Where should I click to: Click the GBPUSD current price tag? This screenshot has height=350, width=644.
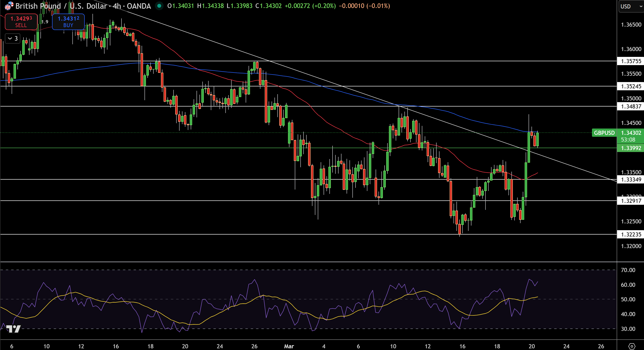[x=604, y=133]
